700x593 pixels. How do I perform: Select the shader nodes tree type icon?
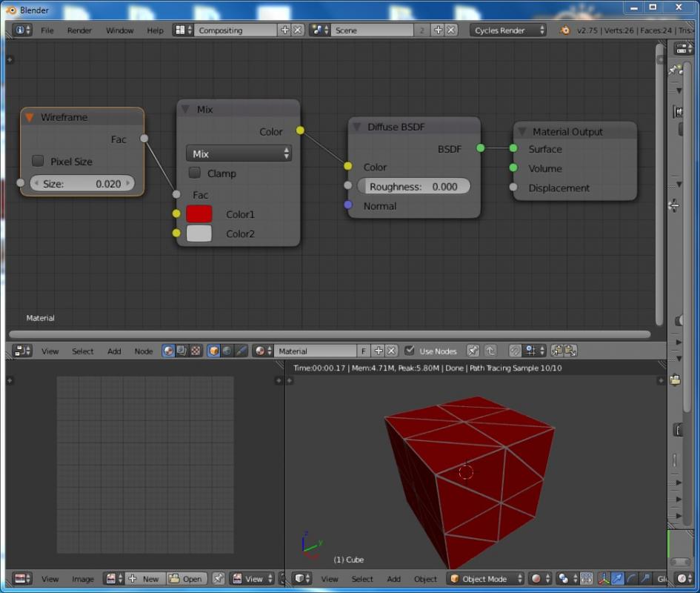coord(169,351)
